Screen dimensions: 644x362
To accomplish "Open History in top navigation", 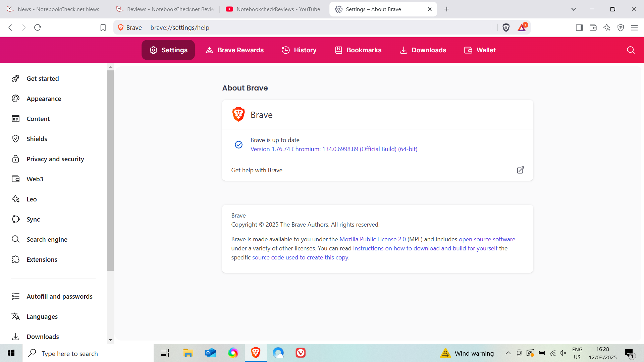I will (x=299, y=50).
